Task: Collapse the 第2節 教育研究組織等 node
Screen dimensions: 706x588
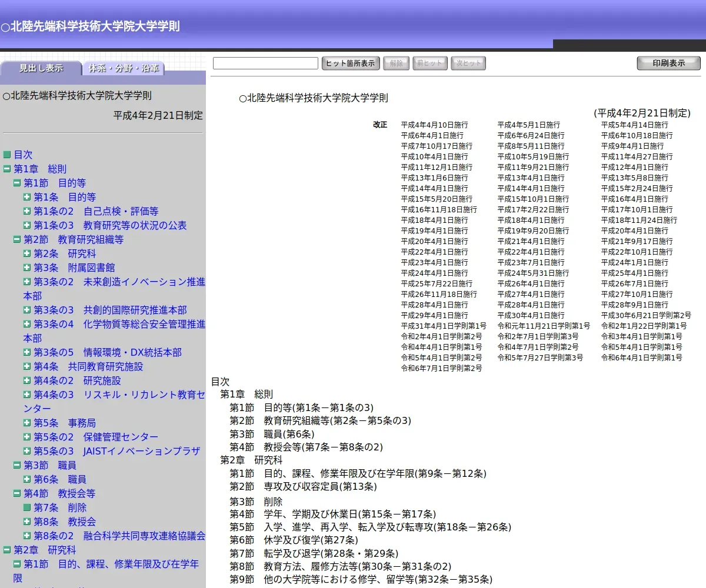Action: coord(17,239)
